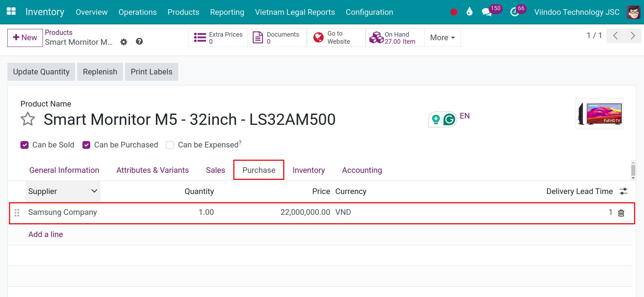
Task: Go to Website via globe button
Action: (x=336, y=38)
